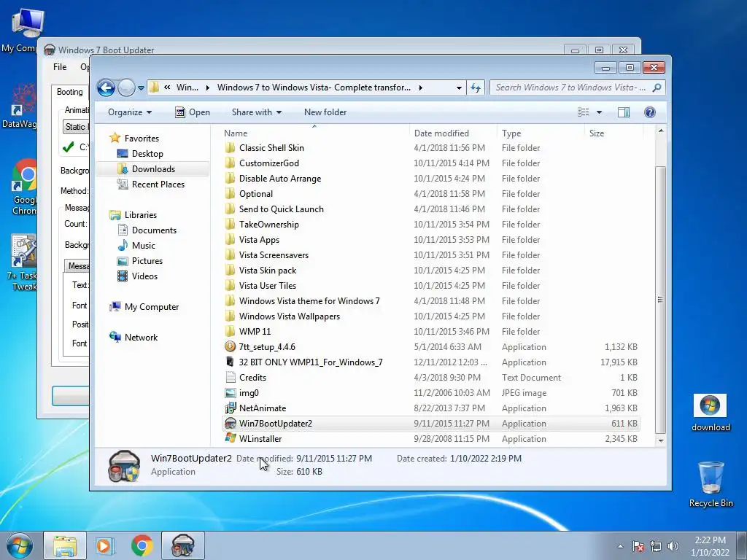Select Downloads in the Favorites list
The width and height of the screenshot is (747, 560).
point(153,169)
